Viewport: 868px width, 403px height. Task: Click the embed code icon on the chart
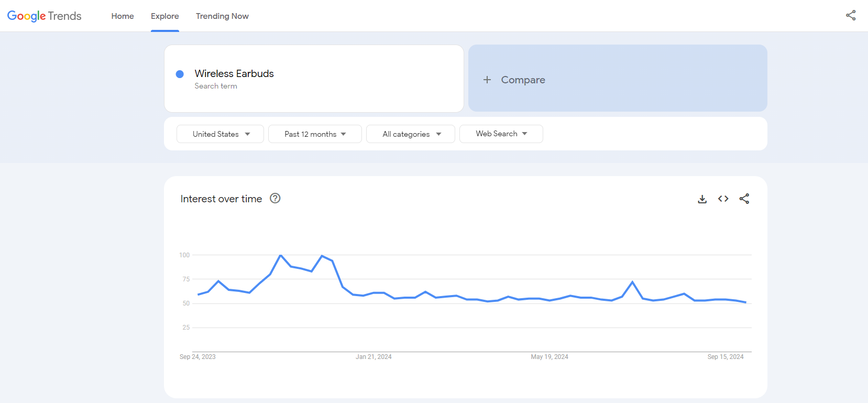[723, 199]
